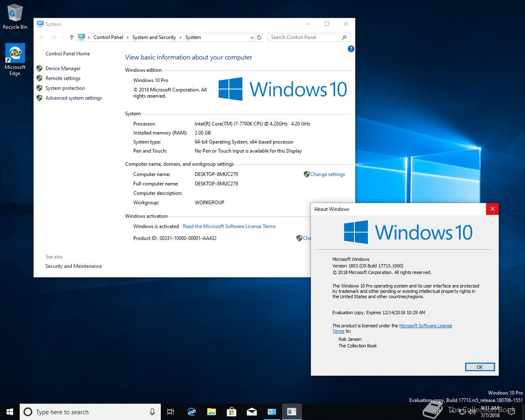525x420 pixels.
Task: Click the Back arrow in System window
Action: 41,37
